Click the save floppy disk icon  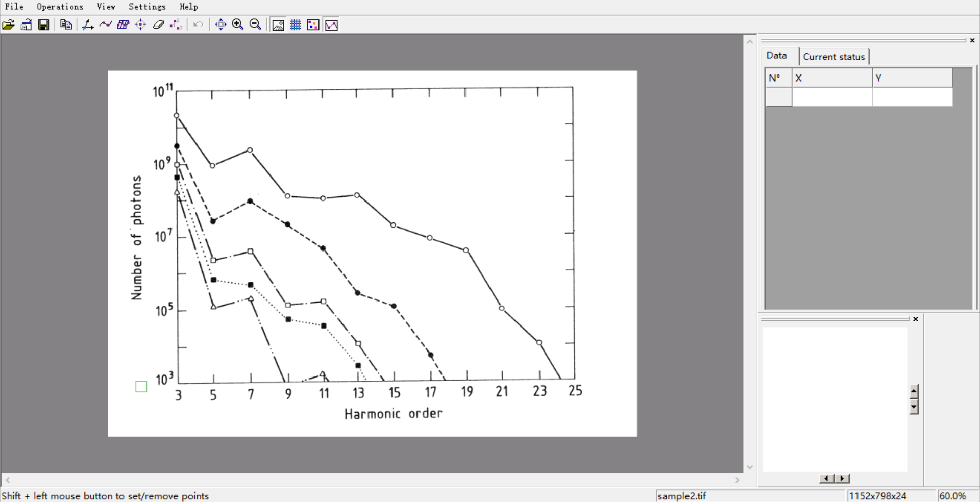pyautogui.click(x=44, y=24)
